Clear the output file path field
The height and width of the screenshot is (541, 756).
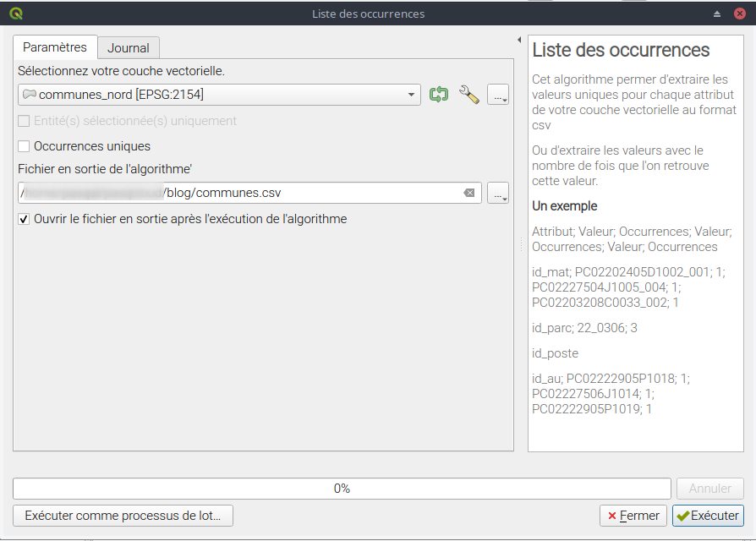point(469,194)
